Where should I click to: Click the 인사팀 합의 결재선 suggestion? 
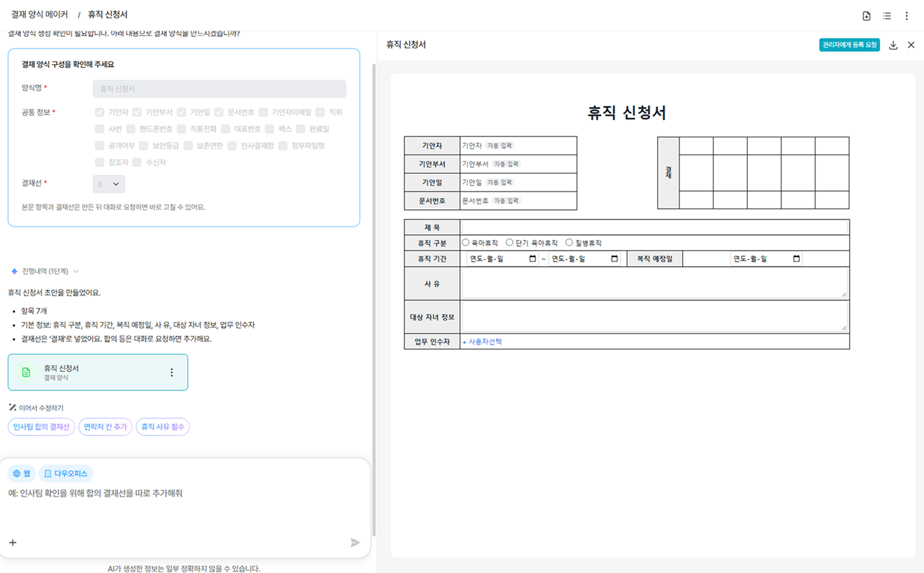click(x=42, y=427)
